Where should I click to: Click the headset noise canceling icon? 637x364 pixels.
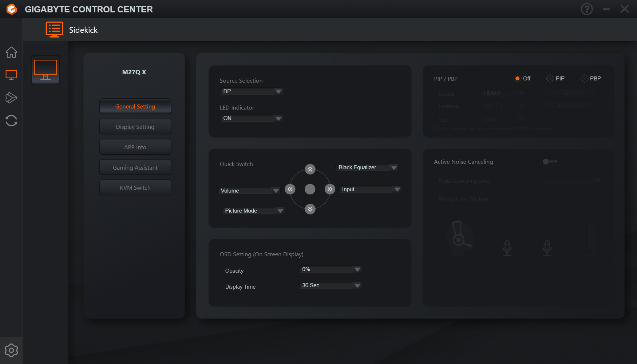462,238
